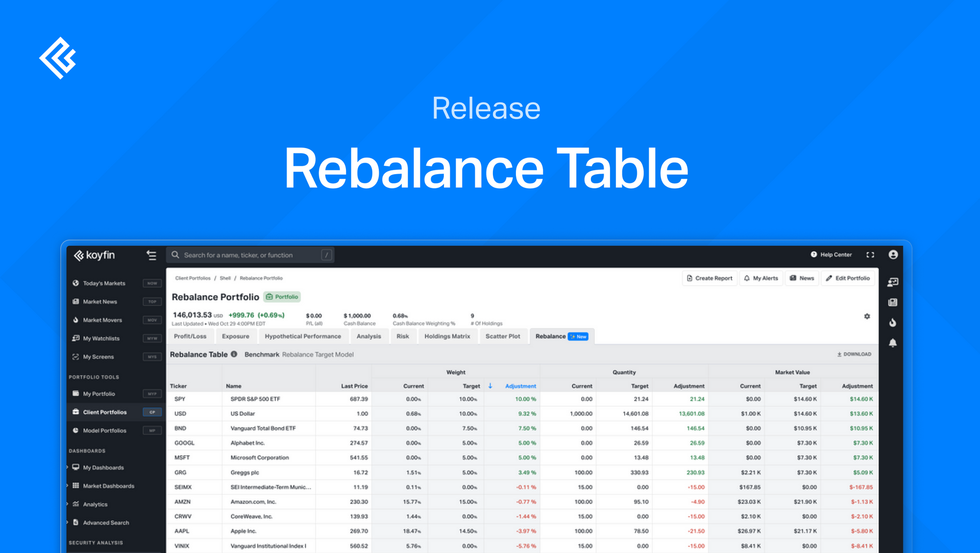Click Create Report button

tap(710, 278)
